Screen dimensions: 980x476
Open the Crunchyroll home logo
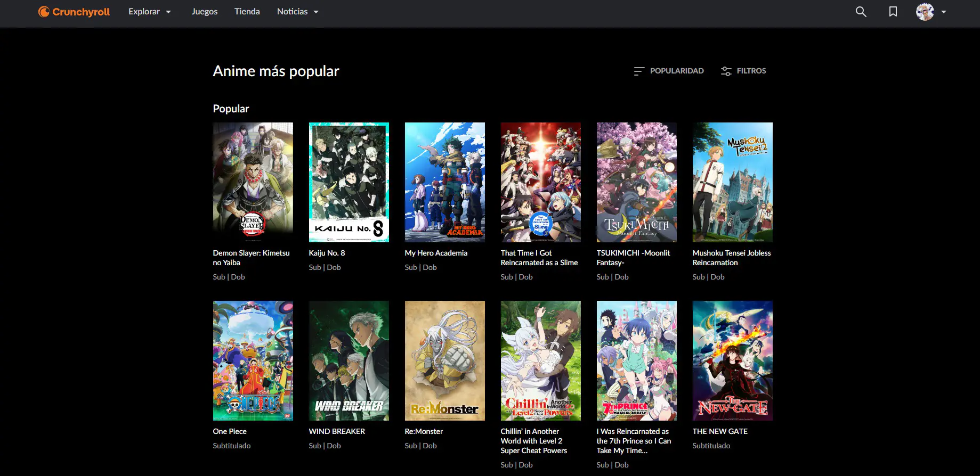tap(74, 12)
